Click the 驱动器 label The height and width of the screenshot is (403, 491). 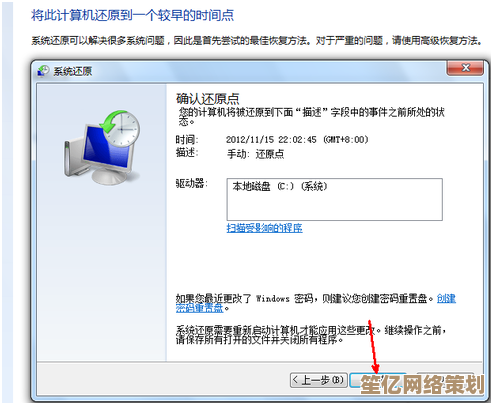tap(192, 183)
